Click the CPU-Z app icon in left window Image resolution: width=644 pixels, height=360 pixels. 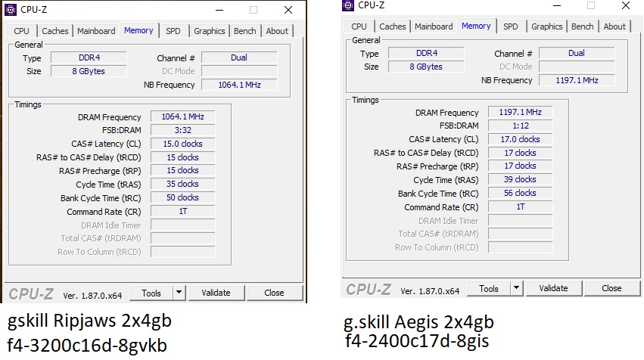coord(11,9)
